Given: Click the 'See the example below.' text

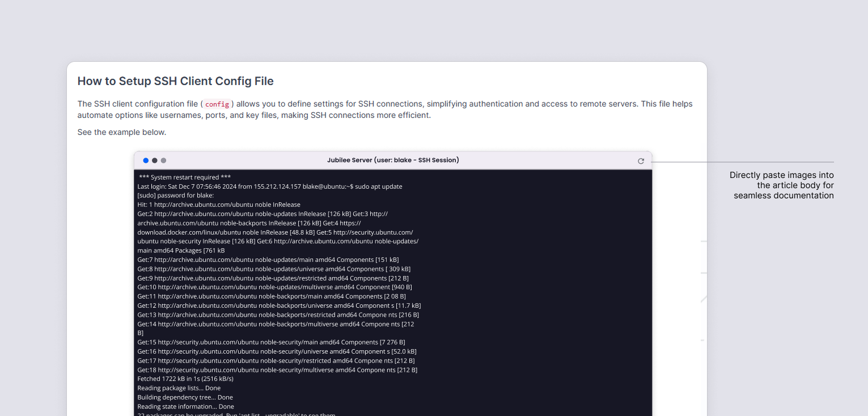Looking at the screenshot, I should tap(122, 132).
